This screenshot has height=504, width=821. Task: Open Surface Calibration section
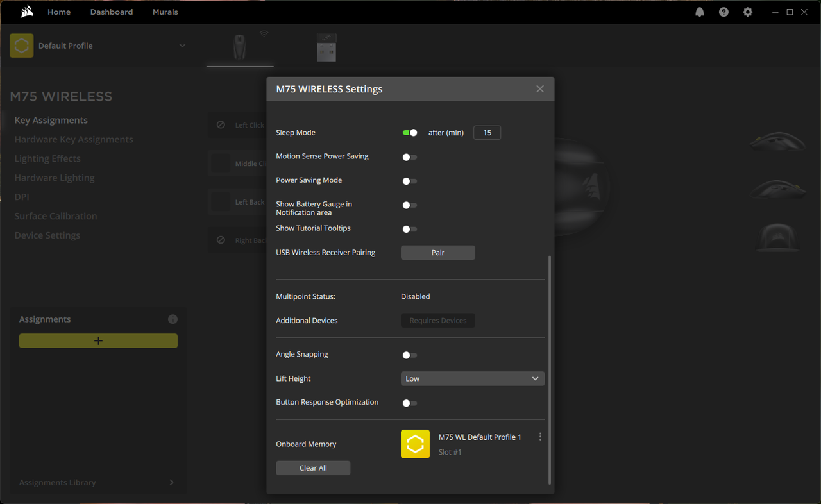pos(56,216)
